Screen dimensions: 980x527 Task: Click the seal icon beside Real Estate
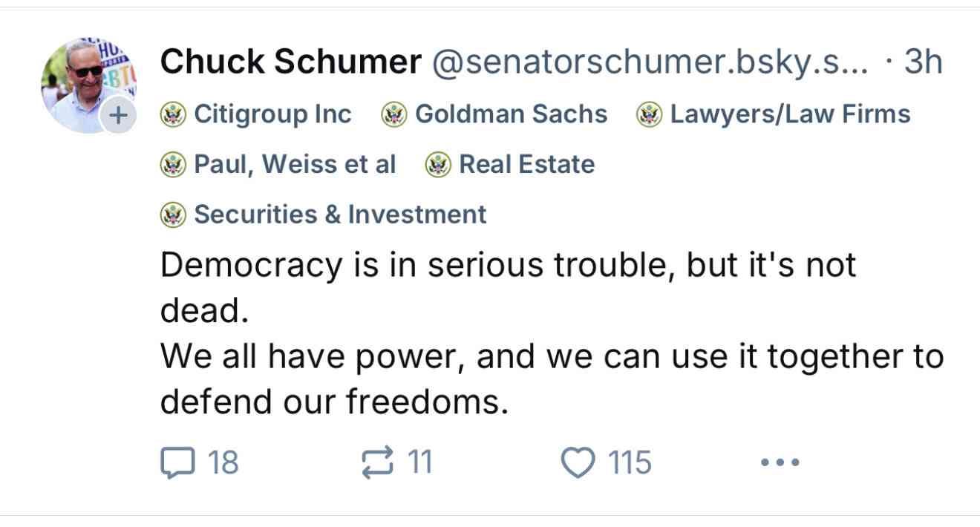(x=440, y=164)
